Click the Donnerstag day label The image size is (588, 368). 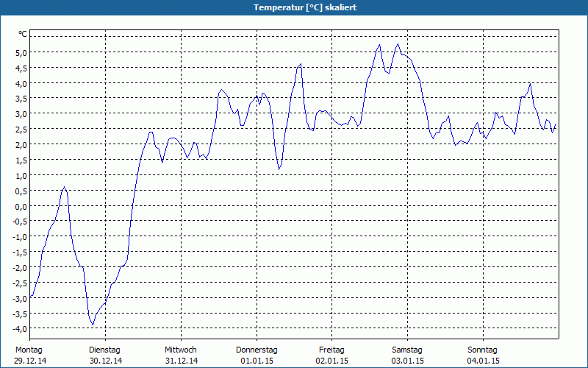(x=257, y=350)
